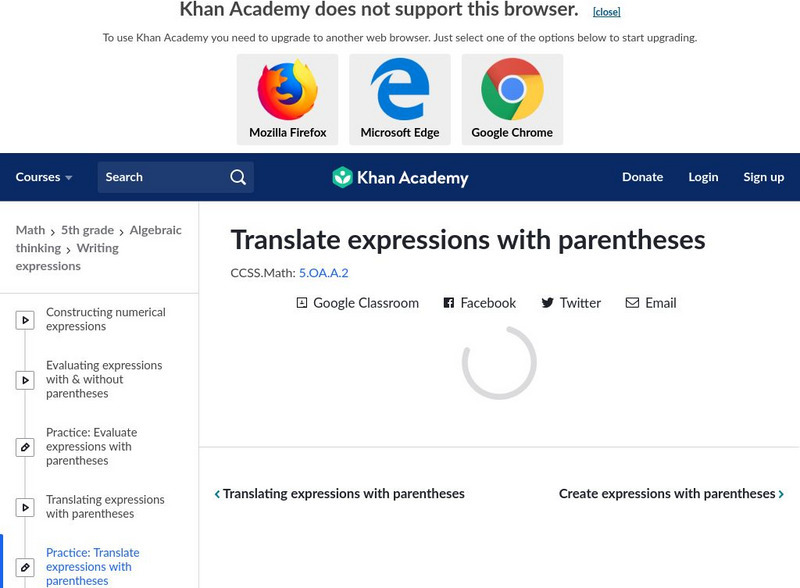Click the Khan Academy leaf logo

pyautogui.click(x=345, y=176)
